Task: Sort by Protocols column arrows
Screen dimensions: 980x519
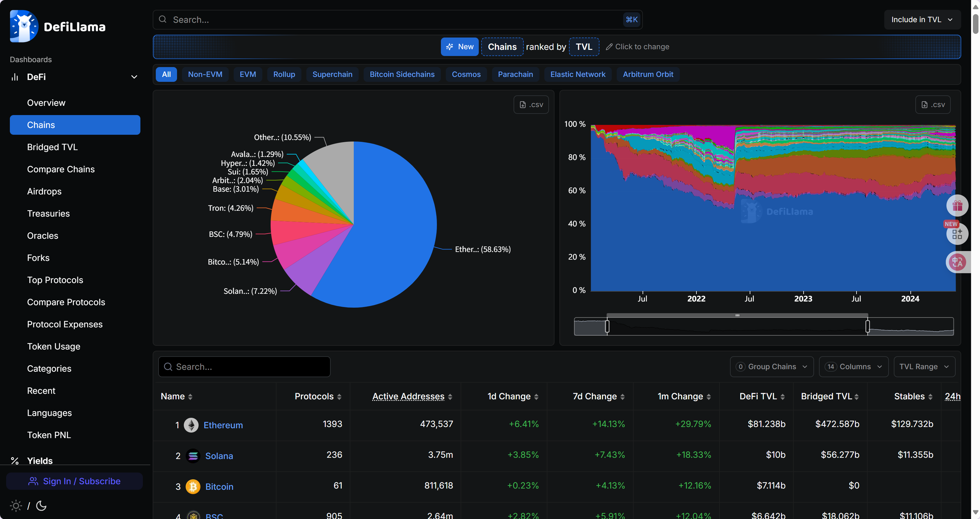Action: coord(339,397)
